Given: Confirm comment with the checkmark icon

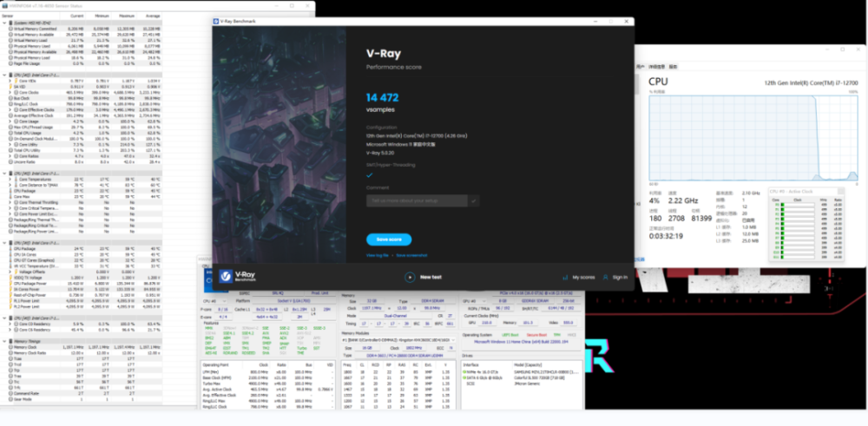Looking at the screenshot, I should pos(474,200).
